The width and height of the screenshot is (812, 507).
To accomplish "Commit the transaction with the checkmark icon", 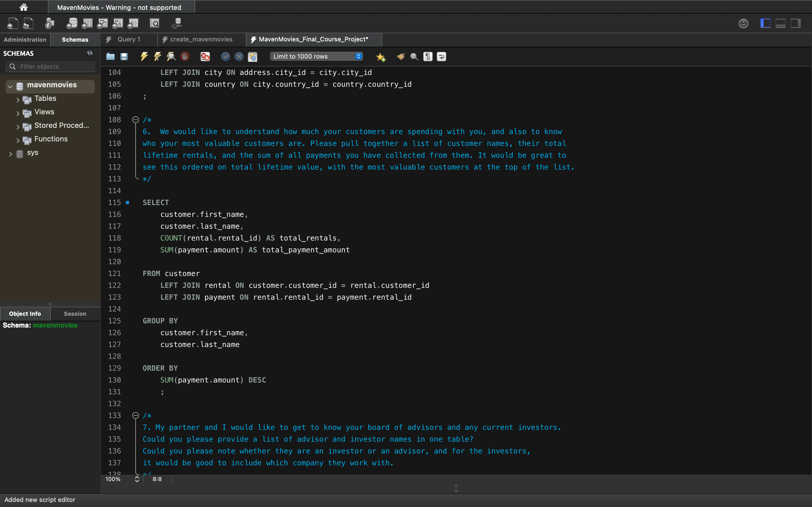I will click(226, 56).
